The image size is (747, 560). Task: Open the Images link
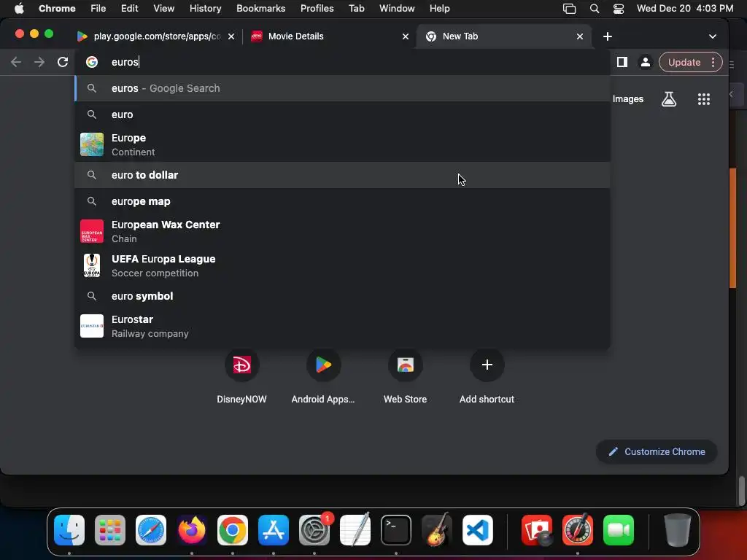point(627,99)
